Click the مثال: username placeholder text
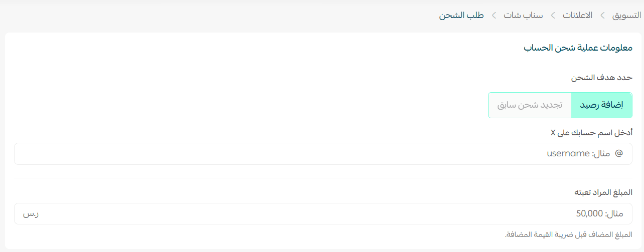Viewport: 644px width, 252px height. [578, 154]
